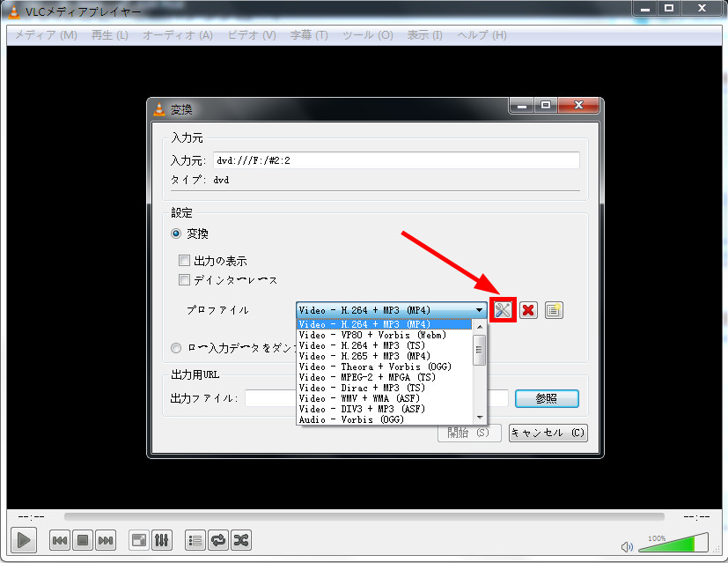Choose Video - VP80 + Vorbis (Webm) profile
This screenshot has width=728, height=563.
pyautogui.click(x=384, y=335)
